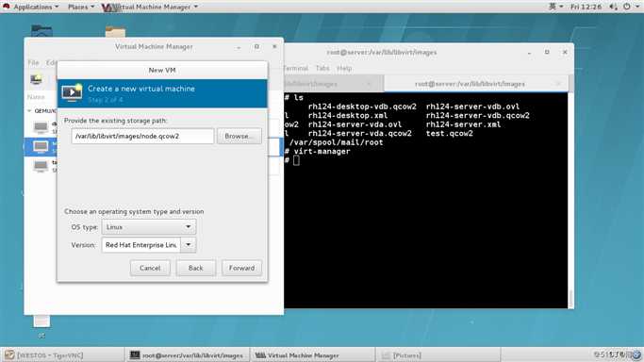Click the existing storage path text field

142,136
